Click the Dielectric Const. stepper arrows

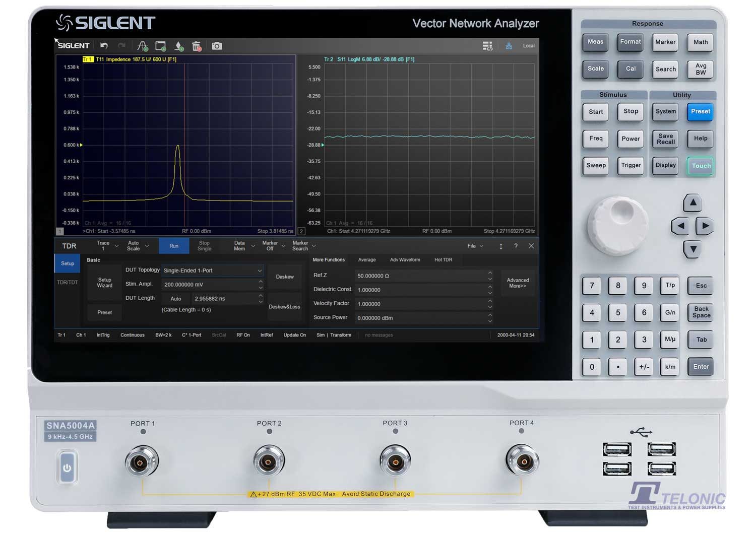[490, 290]
